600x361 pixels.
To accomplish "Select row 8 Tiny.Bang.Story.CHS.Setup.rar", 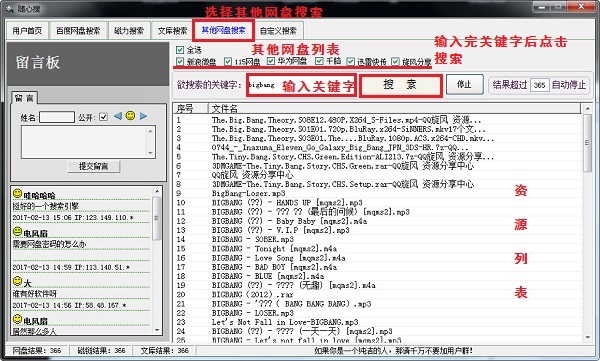I will pos(377,184).
